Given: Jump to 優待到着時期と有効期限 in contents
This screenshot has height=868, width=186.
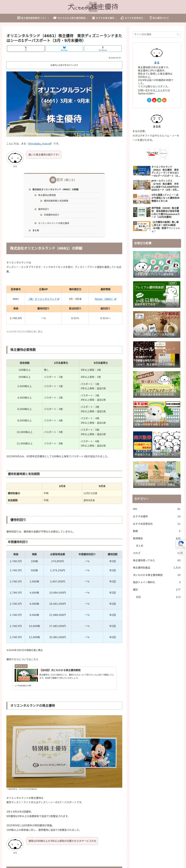Looking at the screenshot, I should (56, 201).
